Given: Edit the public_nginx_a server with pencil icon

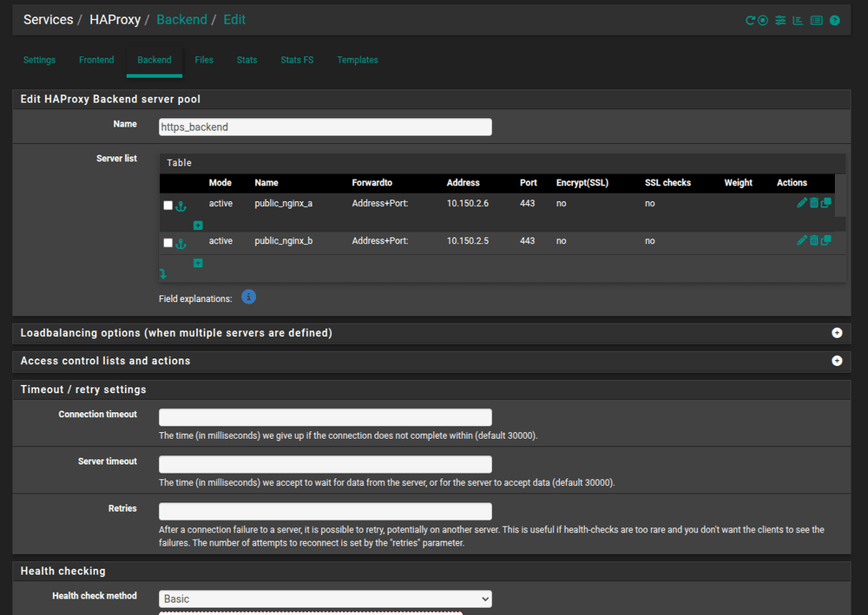Looking at the screenshot, I should pyautogui.click(x=801, y=203).
